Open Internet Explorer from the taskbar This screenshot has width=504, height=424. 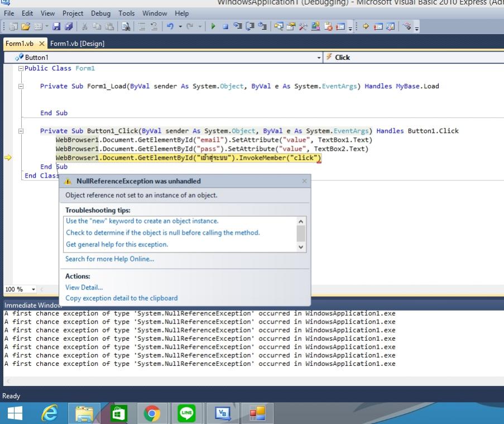(50, 413)
